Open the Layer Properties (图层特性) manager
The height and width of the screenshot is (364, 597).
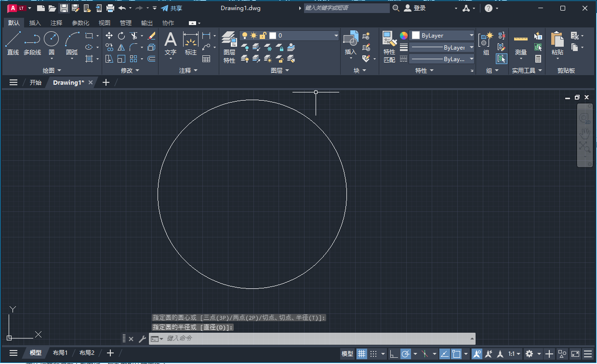pyautogui.click(x=229, y=42)
